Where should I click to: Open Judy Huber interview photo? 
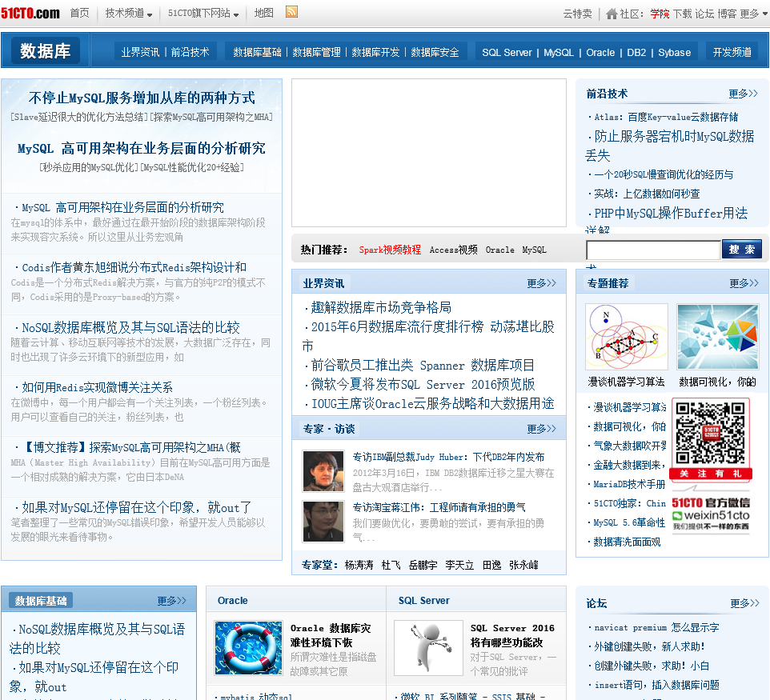323,471
